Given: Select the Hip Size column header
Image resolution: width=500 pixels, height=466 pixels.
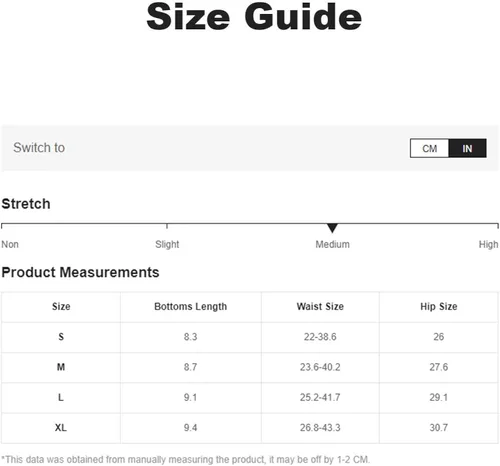Looking at the screenshot, I should pos(439,307).
